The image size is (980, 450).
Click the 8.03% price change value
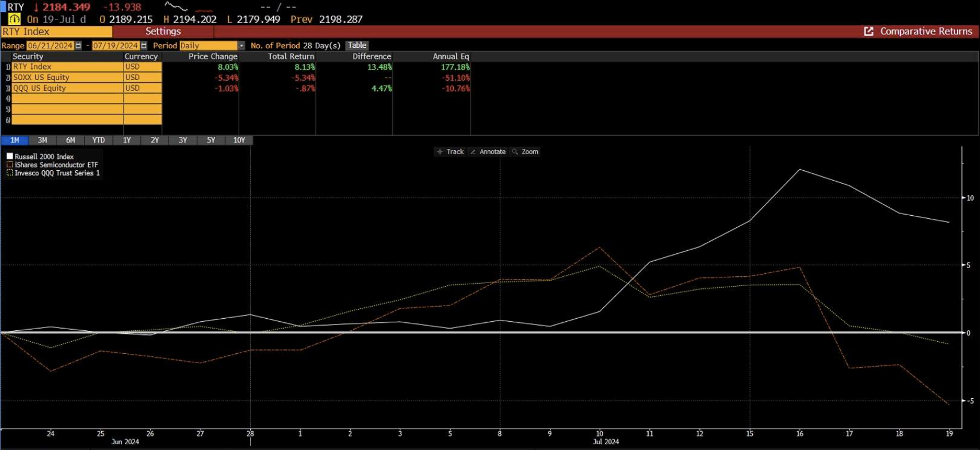pyautogui.click(x=228, y=67)
